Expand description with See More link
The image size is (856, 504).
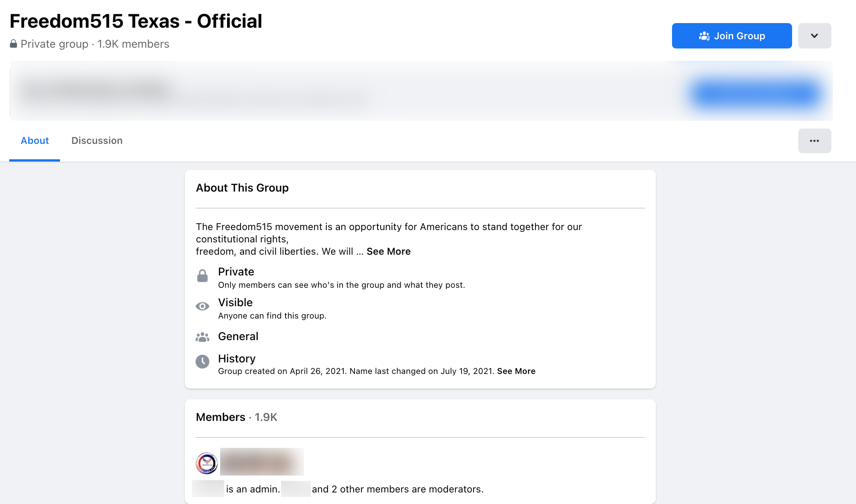(388, 251)
